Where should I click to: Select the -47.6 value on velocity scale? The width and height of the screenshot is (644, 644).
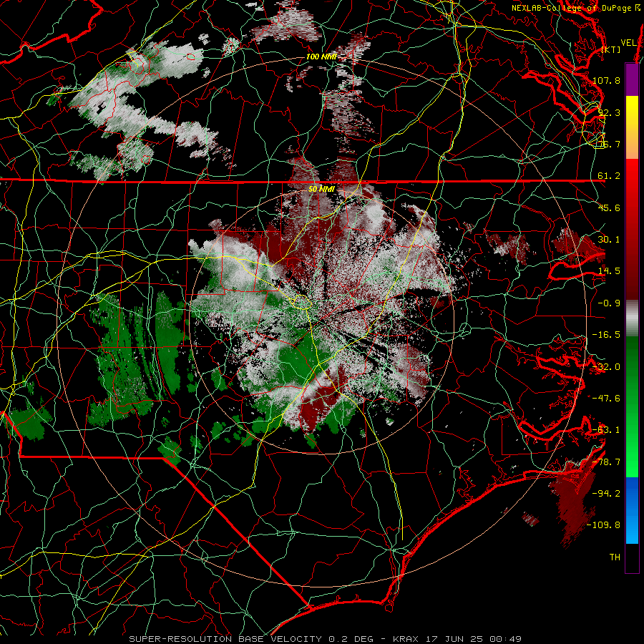click(x=606, y=399)
